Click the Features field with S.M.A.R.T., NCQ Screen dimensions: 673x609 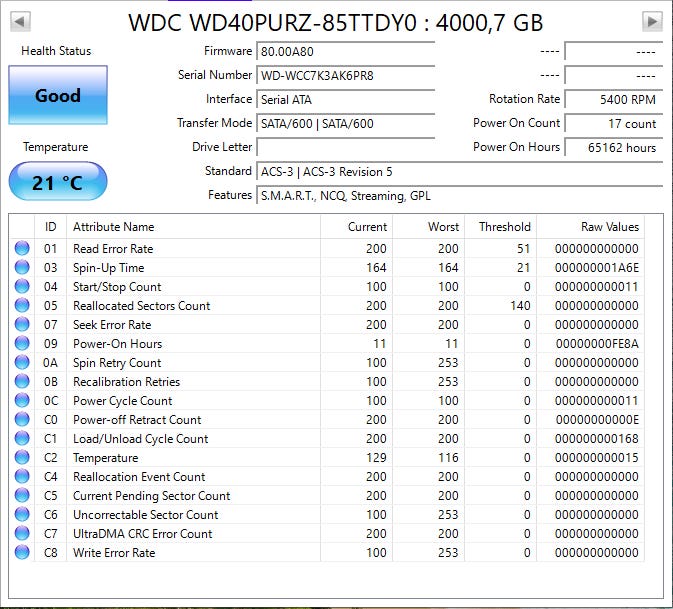tap(460, 196)
